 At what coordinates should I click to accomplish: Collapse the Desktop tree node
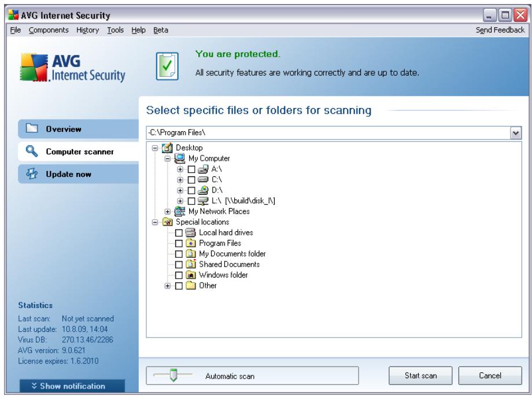click(x=155, y=148)
